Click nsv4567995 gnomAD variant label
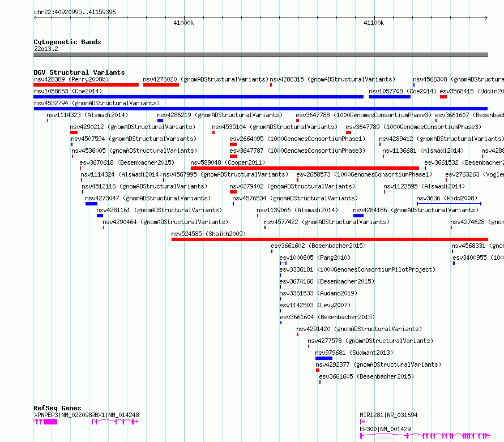The height and width of the screenshot is (442, 504). 225,174
